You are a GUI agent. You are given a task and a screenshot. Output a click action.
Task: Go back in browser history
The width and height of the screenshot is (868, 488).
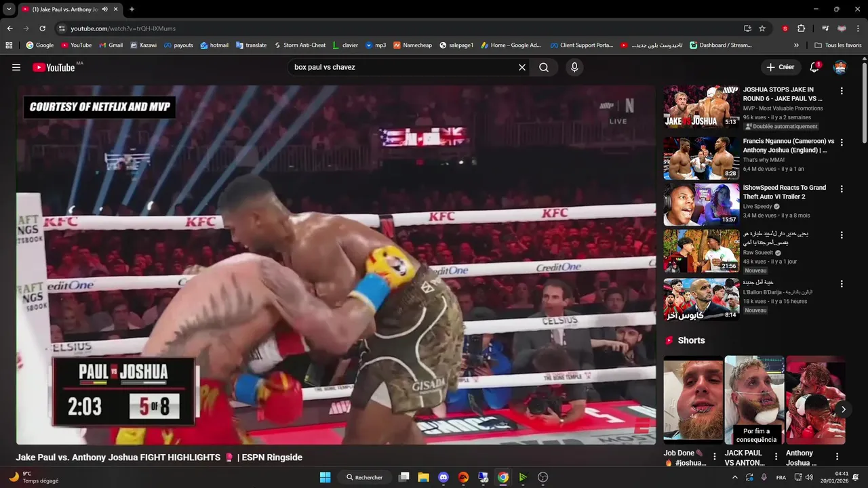9,28
